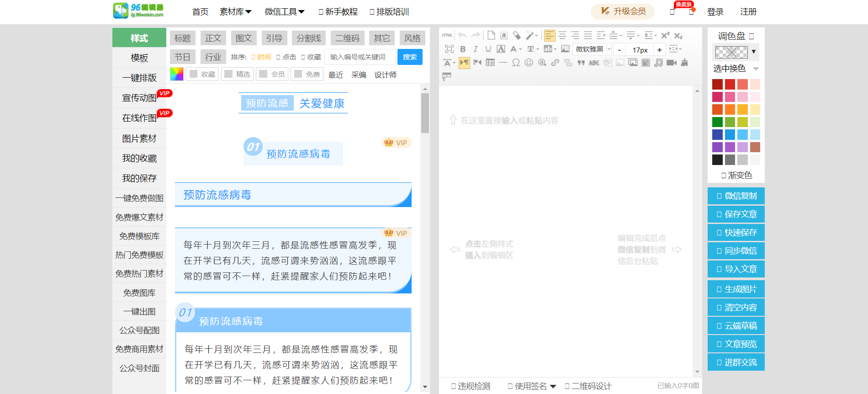Insert a video with the camera icon
868x394 pixels.
[x=671, y=63]
